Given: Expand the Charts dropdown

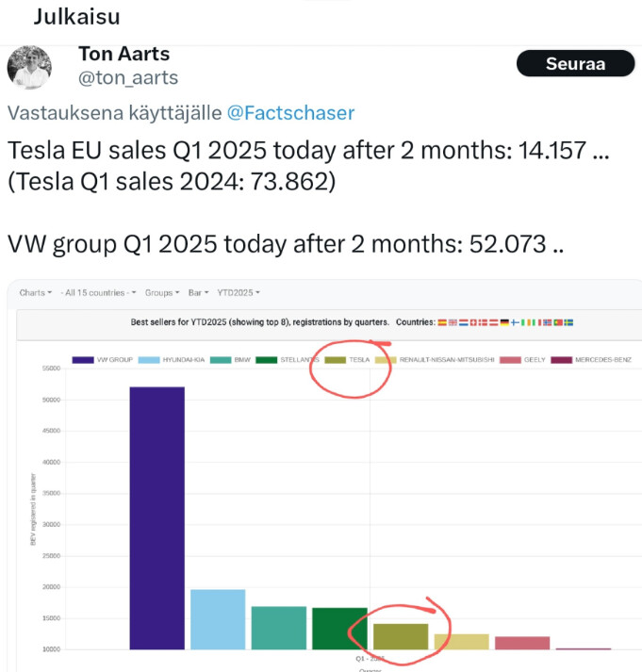Looking at the screenshot, I should tap(36, 293).
